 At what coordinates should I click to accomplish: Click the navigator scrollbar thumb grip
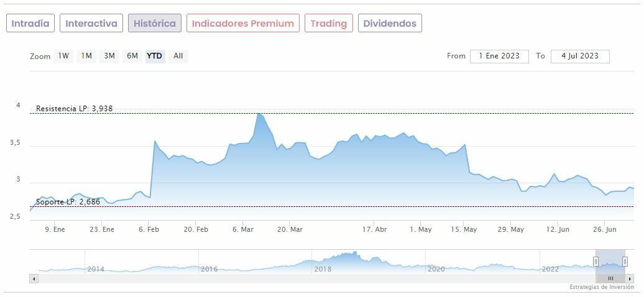(610, 279)
